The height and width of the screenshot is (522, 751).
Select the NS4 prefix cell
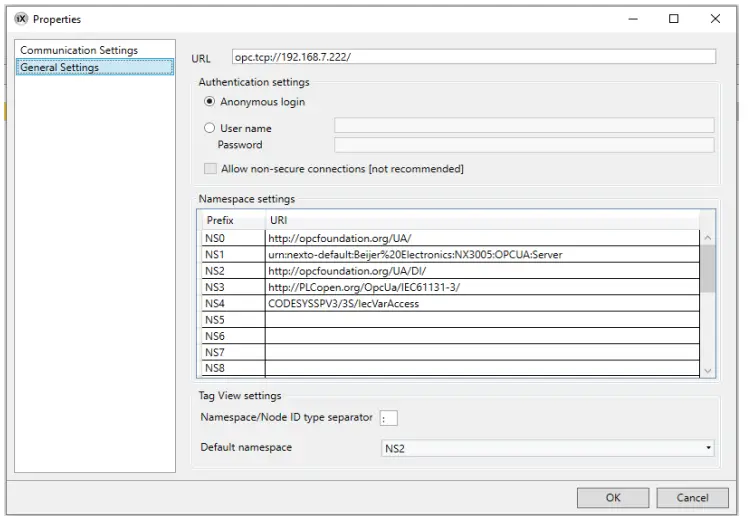[x=233, y=303]
